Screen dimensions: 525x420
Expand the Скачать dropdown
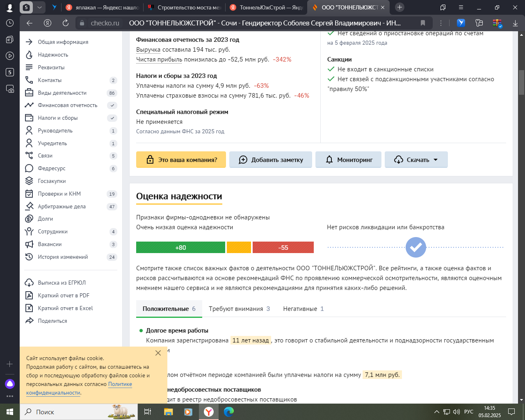416,160
